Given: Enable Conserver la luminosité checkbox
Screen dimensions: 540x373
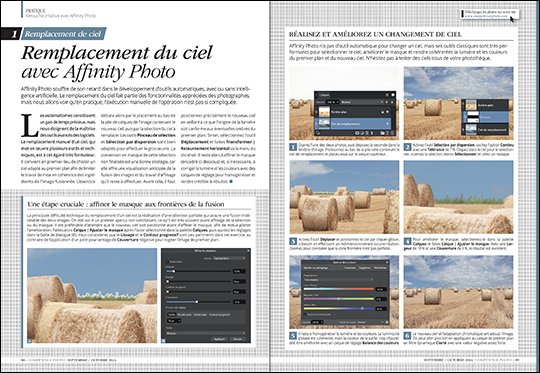Looking at the screenshot, I should (305, 314).
